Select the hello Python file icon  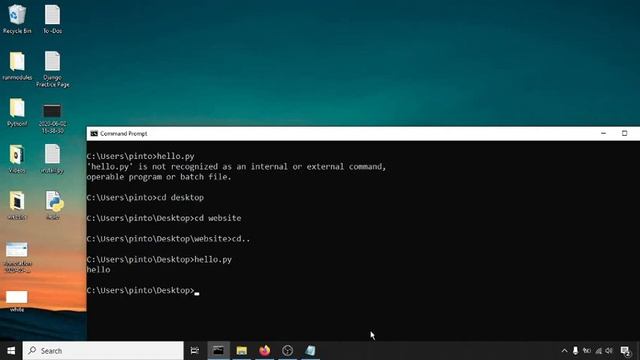pos(53,205)
